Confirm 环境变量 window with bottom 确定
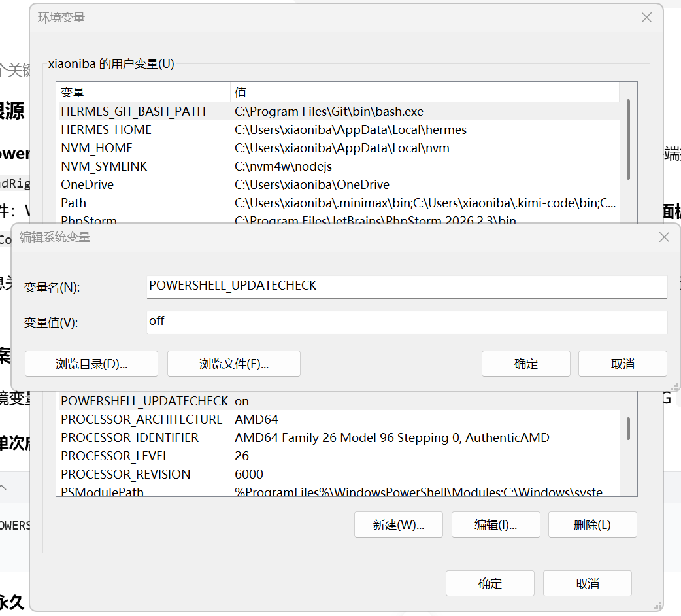Viewport: 681px width, 616px height. click(490, 583)
